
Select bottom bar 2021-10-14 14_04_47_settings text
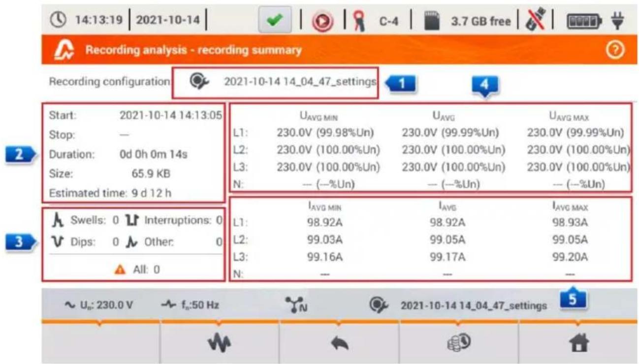click(x=474, y=305)
